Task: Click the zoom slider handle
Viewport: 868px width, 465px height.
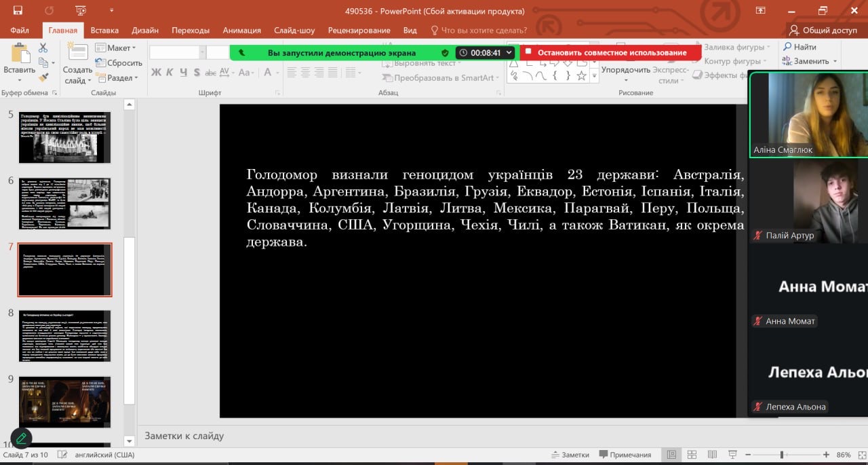Action: (782, 455)
